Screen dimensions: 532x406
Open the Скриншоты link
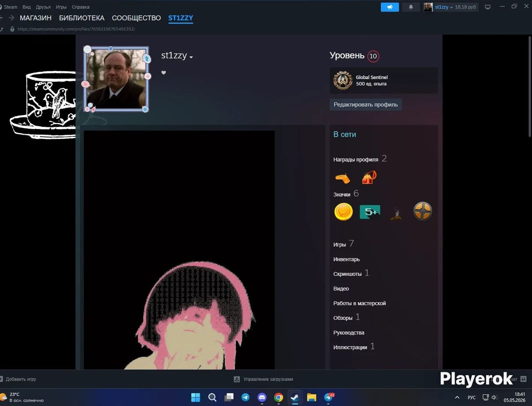click(x=347, y=274)
